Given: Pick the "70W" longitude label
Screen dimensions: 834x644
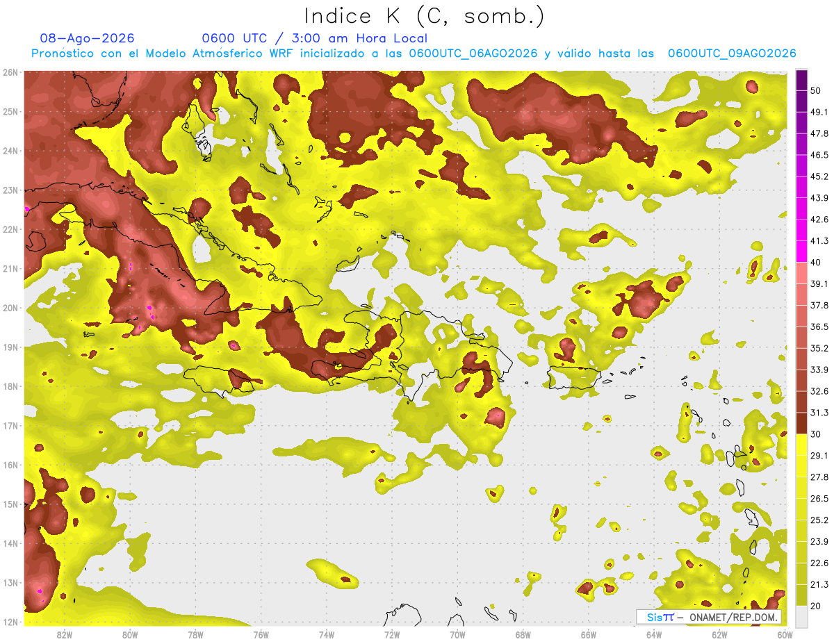Looking at the screenshot, I should [x=457, y=634].
